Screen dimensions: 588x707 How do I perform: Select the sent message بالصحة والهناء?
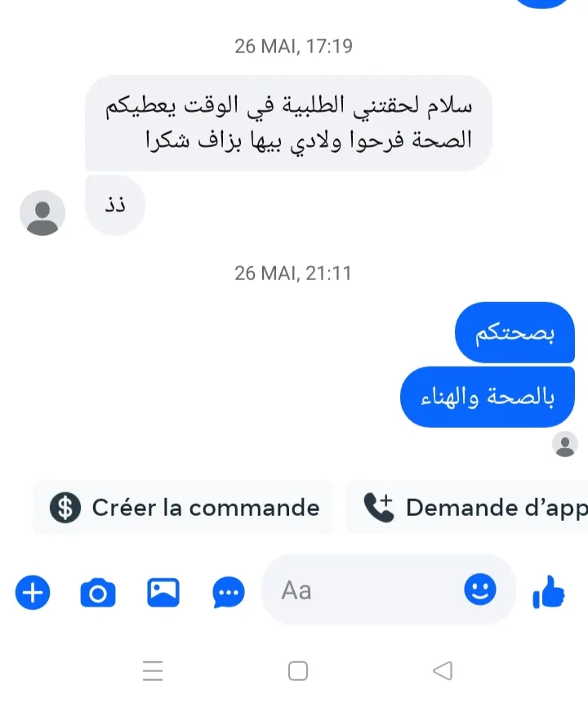coord(488,398)
